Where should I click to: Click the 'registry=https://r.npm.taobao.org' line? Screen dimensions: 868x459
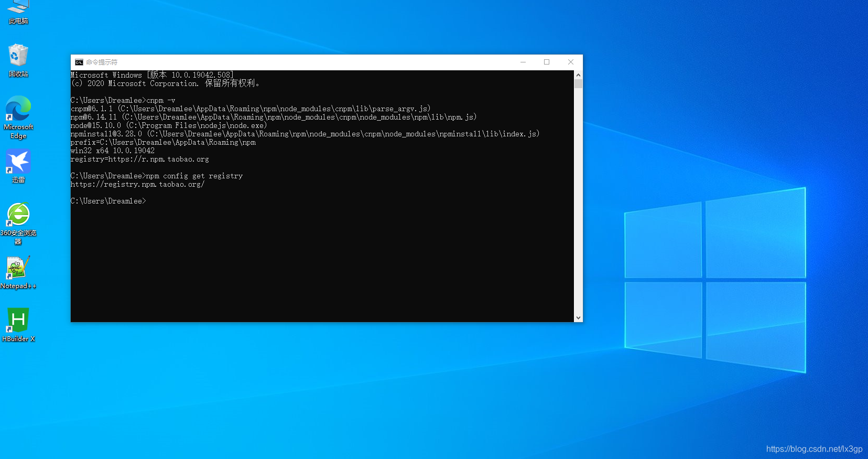pyautogui.click(x=140, y=159)
